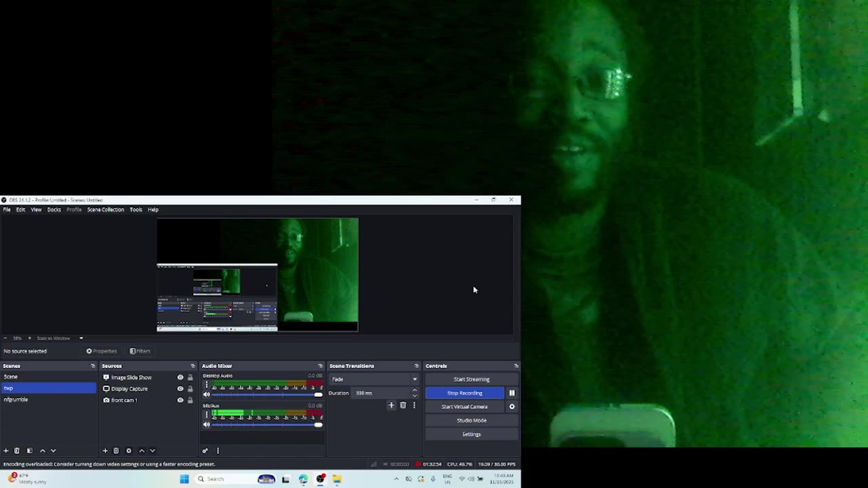Screen dimensions: 868x488
Task: Open source properties gear in Sources toolbar
Action: pos(129,451)
